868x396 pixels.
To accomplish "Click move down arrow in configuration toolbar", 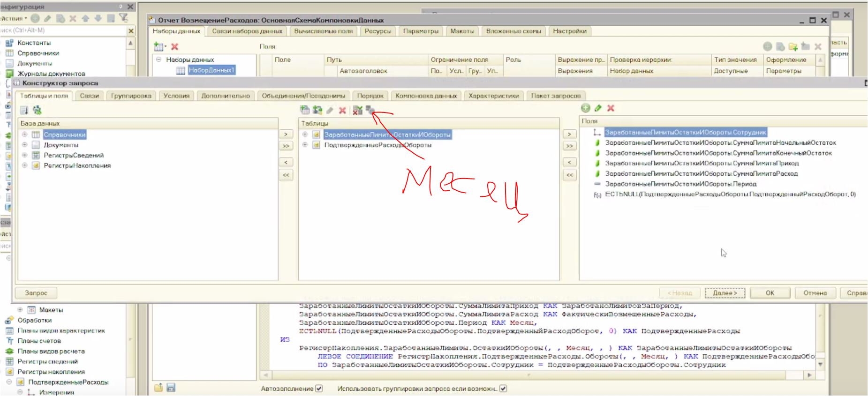I will [x=98, y=18].
